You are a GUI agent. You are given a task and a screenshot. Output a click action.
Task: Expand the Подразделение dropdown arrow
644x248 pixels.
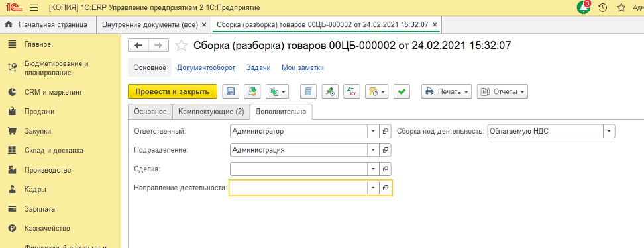pyautogui.click(x=373, y=150)
